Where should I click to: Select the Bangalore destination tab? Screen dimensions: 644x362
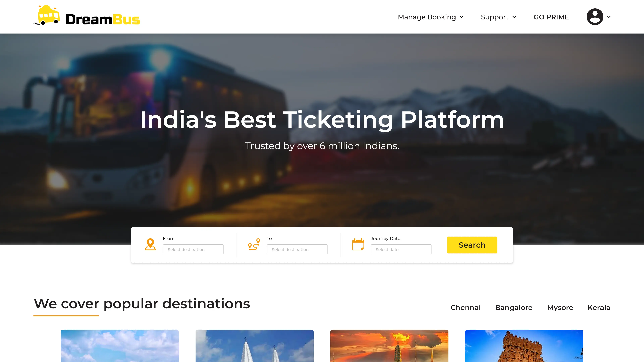(x=514, y=308)
